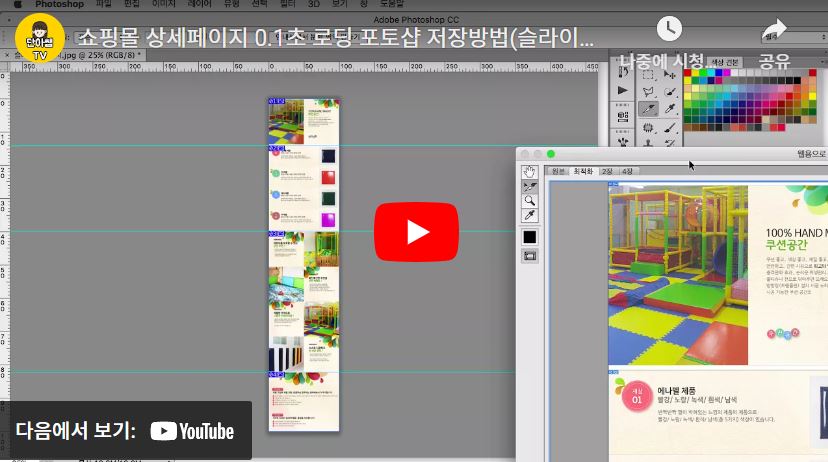Open the channel avatar 단아쌤 TV
This screenshot has width=828, height=462.
(x=40, y=38)
